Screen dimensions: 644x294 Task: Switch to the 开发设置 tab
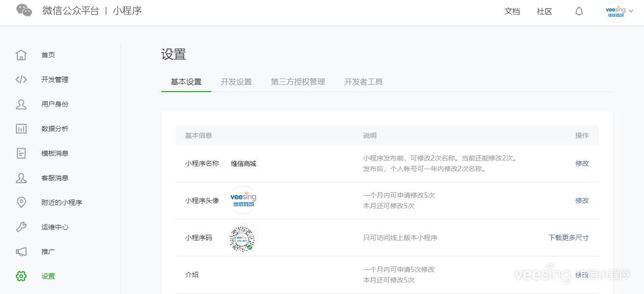pyautogui.click(x=236, y=82)
